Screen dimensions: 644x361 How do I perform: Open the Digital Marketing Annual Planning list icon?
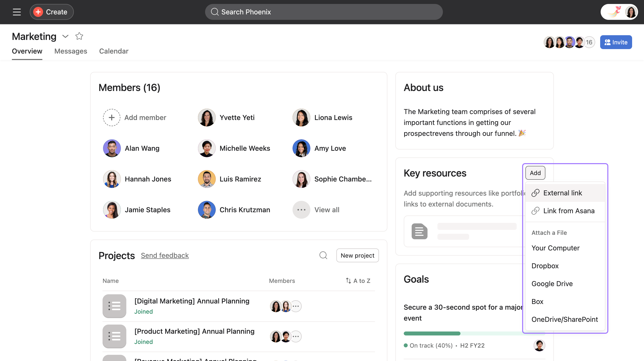(114, 306)
